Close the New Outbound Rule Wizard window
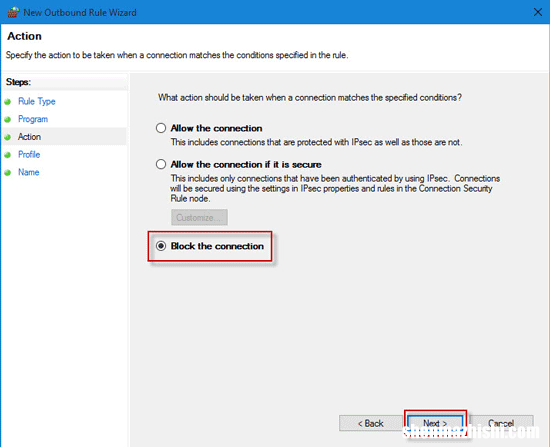The height and width of the screenshot is (447, 550). [538, 12]
